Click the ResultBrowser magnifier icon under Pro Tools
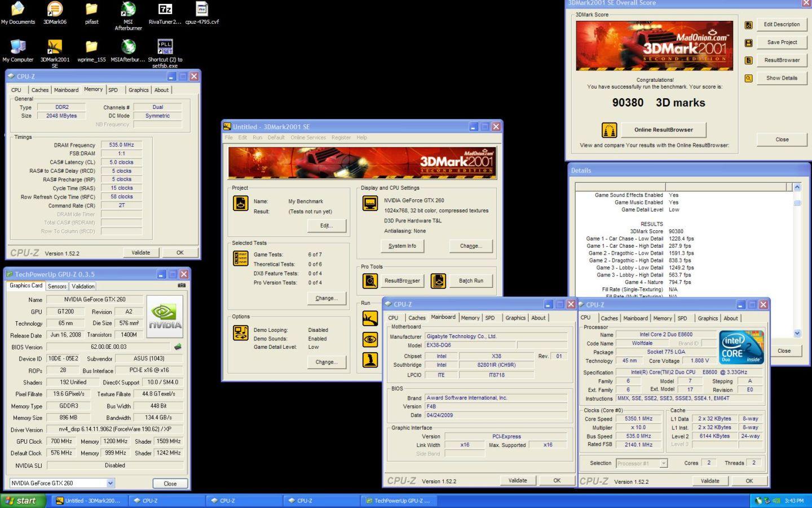 [x=370, y=281]
